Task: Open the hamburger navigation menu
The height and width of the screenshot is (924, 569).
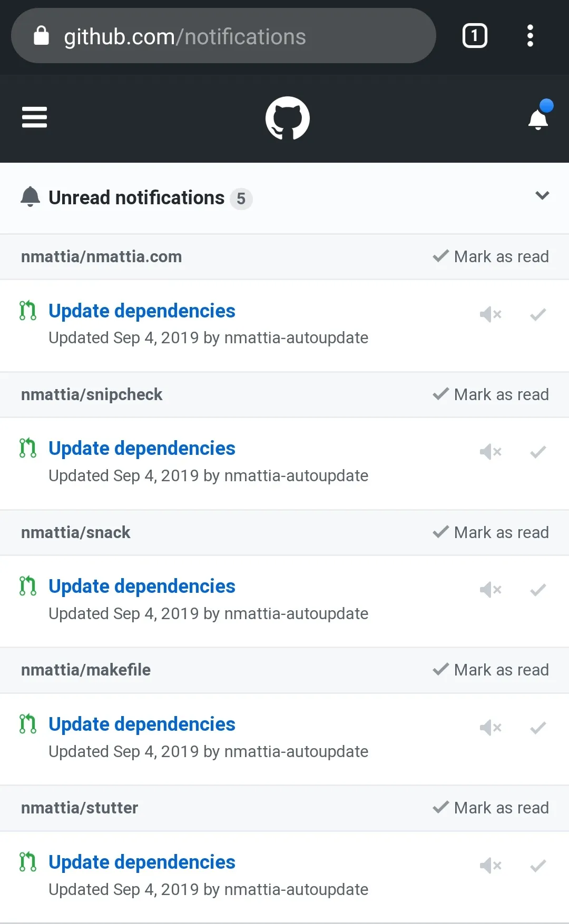Action: [x=34, y=117]
